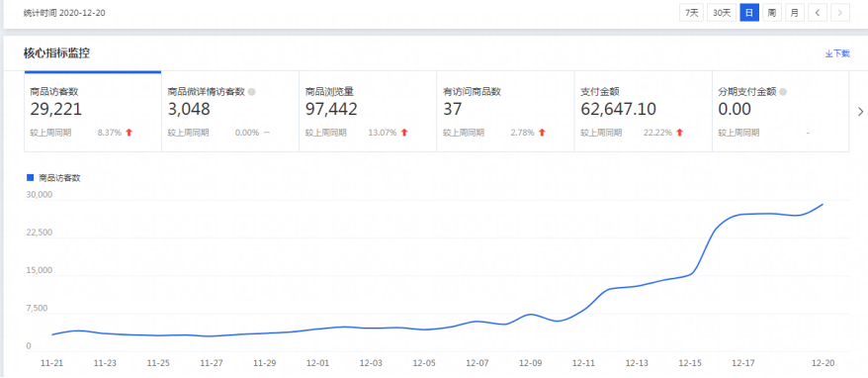Switch to 周 weekly view
Image resolution: width=868 pixels, height=378 pixels.
772,13
